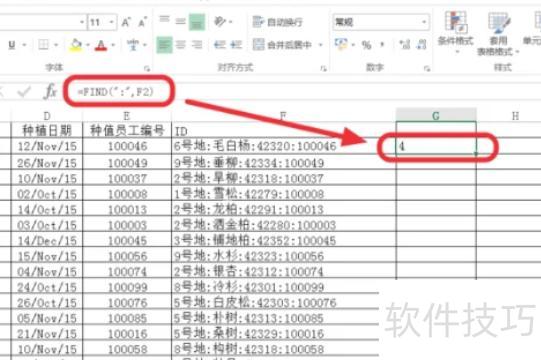
Task: Select cell 9号地:垂柳:42334:100049
Action: 284,162
